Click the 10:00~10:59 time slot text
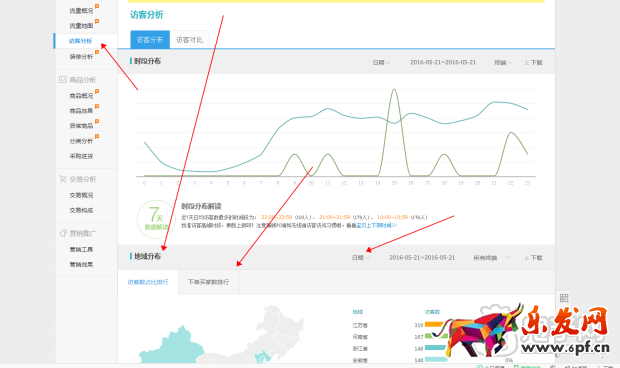Viewport: 620px width, 368px height. tap(392, 217)
